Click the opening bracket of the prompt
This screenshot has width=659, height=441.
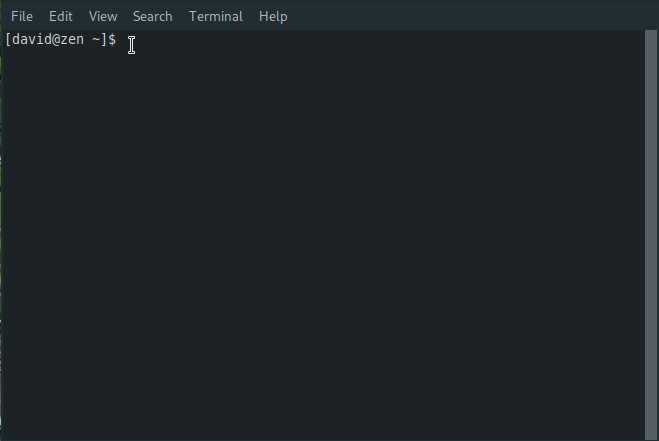point(8,40)
